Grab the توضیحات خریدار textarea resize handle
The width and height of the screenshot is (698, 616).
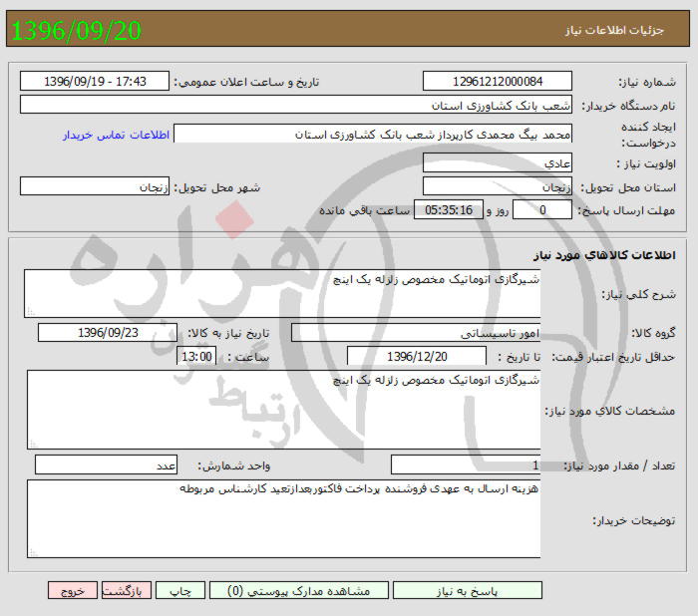coord(33,552)
